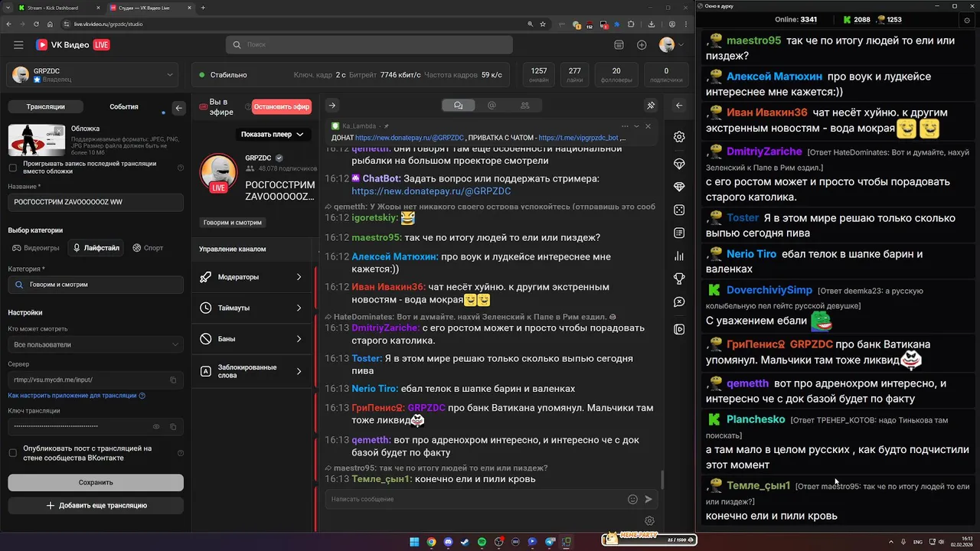Image resolution: width=980 pixels, height=551 pixels.
Task: Expand the Таймауты section
Action: pos(252,308)
